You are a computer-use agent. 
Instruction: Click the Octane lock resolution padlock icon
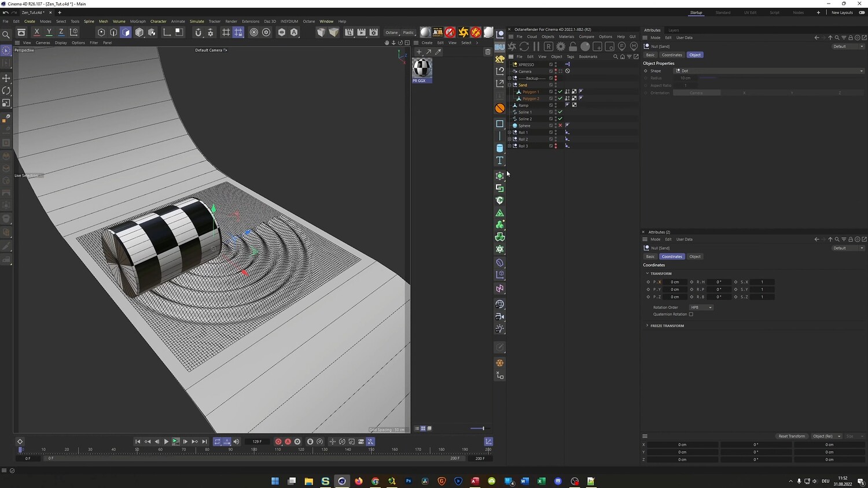pyautogui.click(x=573, y=47)
